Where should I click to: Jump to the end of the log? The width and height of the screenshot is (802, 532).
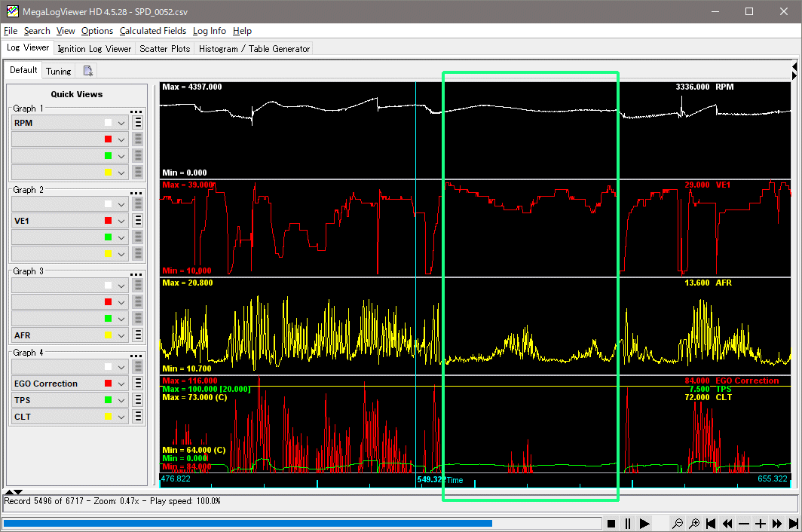coord(794,523)
